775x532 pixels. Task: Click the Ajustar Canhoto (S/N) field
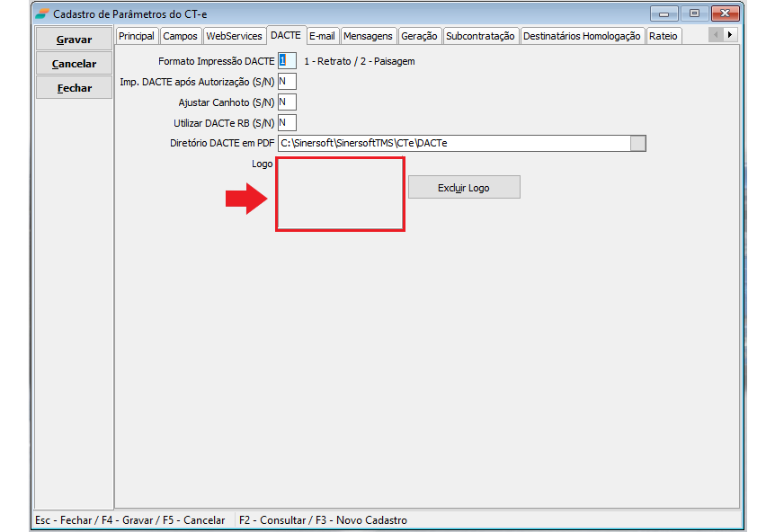click(287, 102)
